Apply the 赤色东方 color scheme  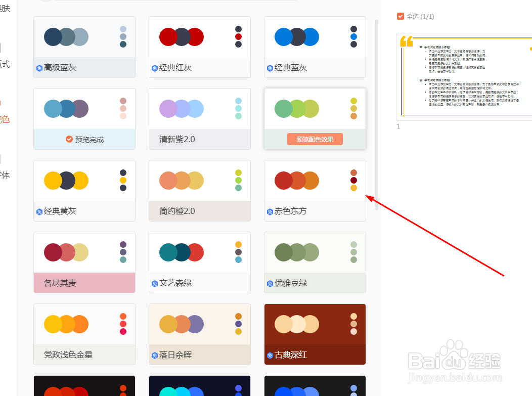point(315,191)
